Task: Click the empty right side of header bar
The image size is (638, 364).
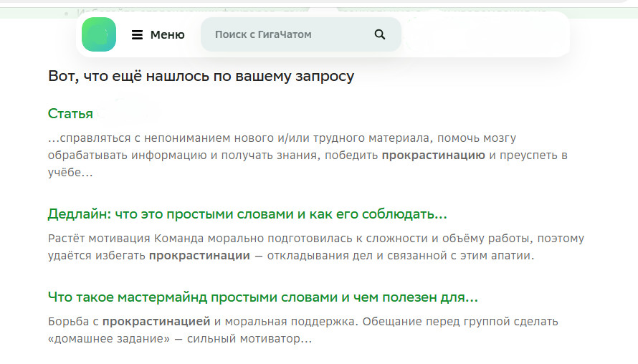Action: [487, 34]
